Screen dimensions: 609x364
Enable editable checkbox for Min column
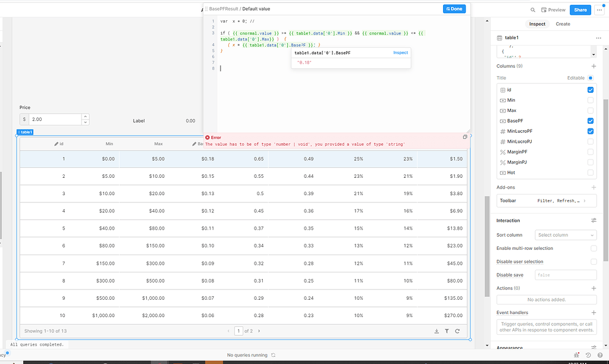591,100
